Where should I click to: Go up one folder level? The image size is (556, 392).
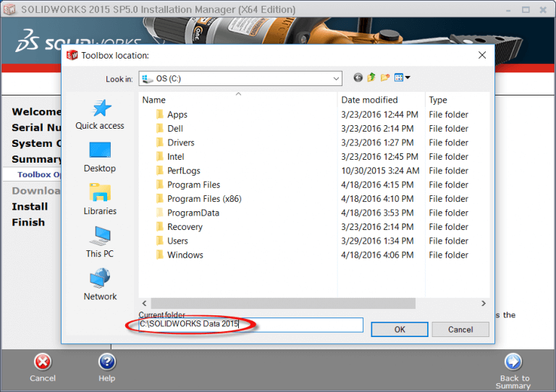(371, 78)
